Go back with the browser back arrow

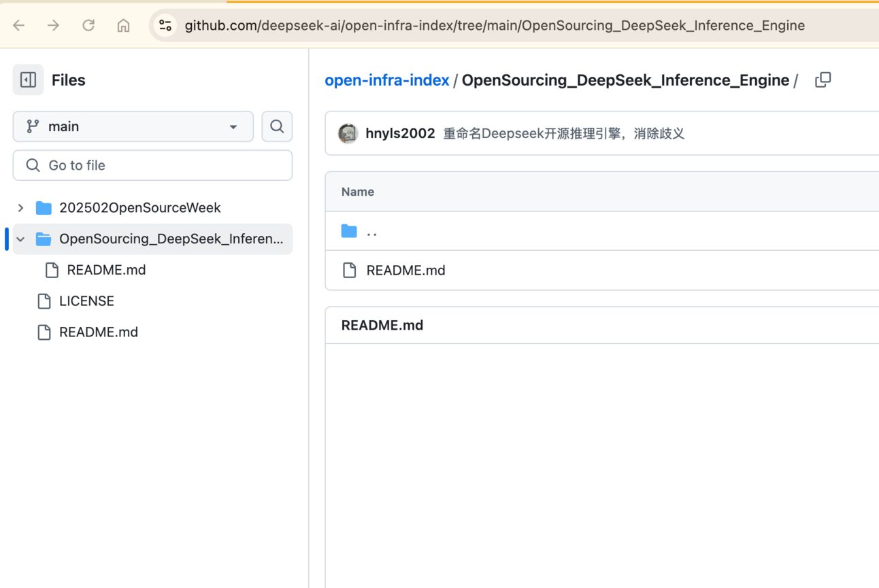pos(19,25)
